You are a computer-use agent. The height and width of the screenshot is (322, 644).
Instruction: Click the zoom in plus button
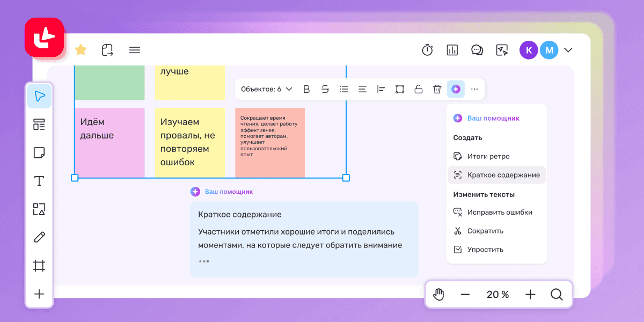[530, 294]
